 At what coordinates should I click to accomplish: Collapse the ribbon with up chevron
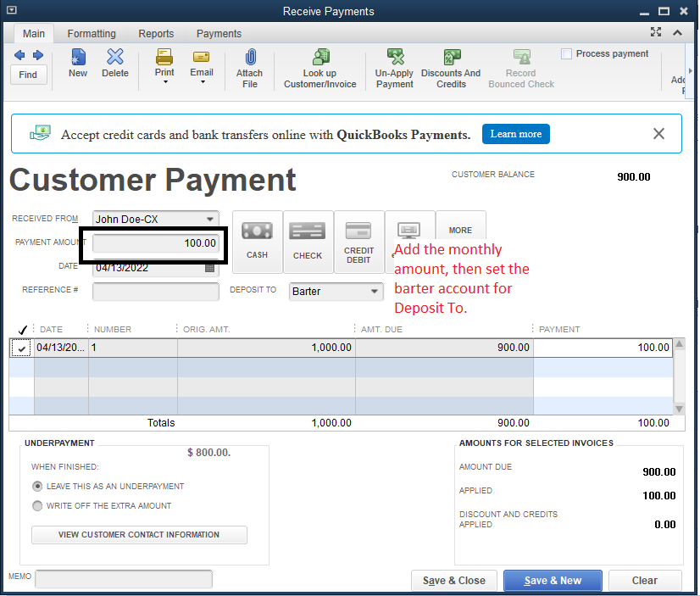678,32
